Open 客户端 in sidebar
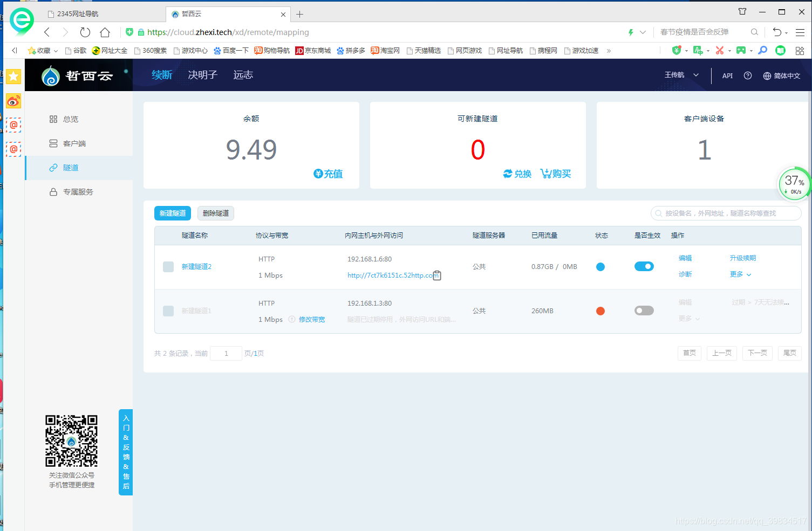 [x=79, y=143]
